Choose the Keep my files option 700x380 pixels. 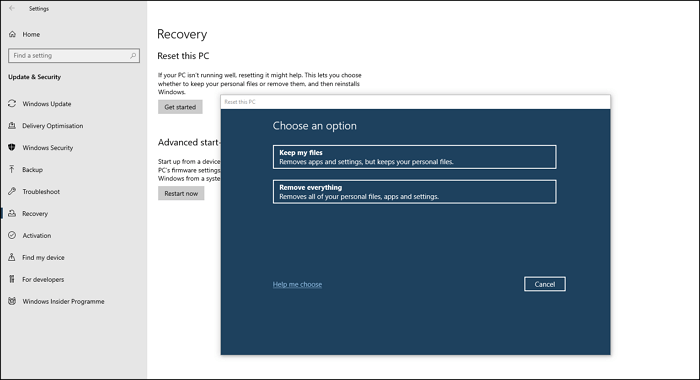pyautogui.click(x=414, y=157)
